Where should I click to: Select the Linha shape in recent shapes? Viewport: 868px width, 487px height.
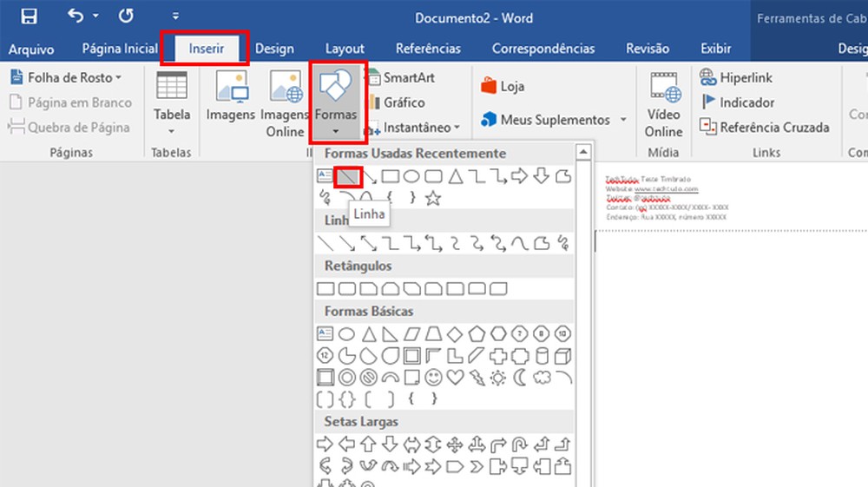(348, 176)
